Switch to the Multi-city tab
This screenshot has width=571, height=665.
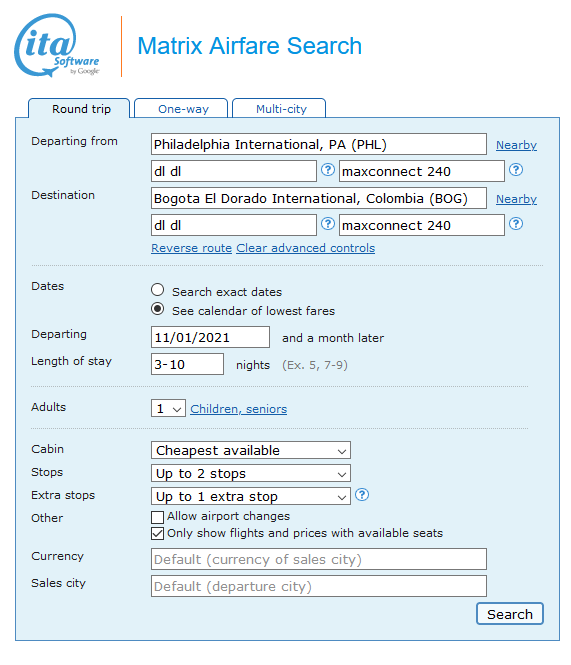280,109
